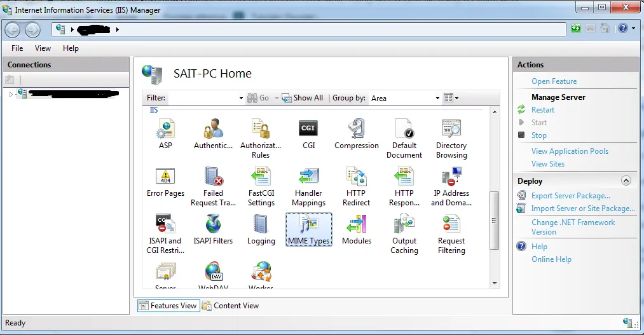Select the MIME Types feature
The height and width of the screenshot is (335, 644).
308,229
